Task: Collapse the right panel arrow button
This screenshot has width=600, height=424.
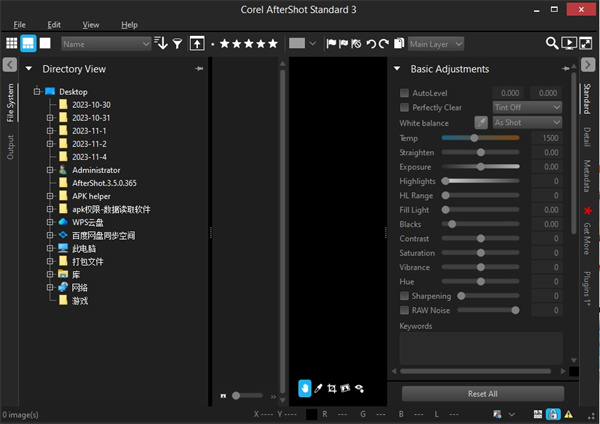Action: coord(588,64)
